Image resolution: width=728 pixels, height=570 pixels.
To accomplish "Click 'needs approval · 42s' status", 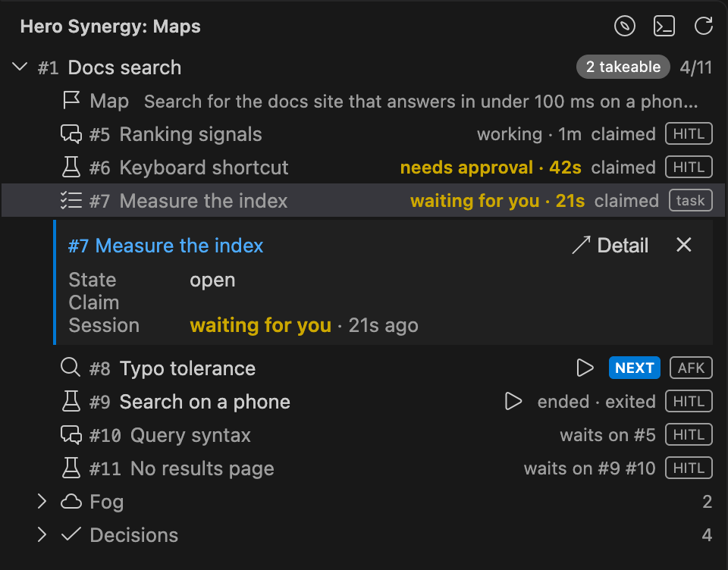I will [x=491, y=168].
